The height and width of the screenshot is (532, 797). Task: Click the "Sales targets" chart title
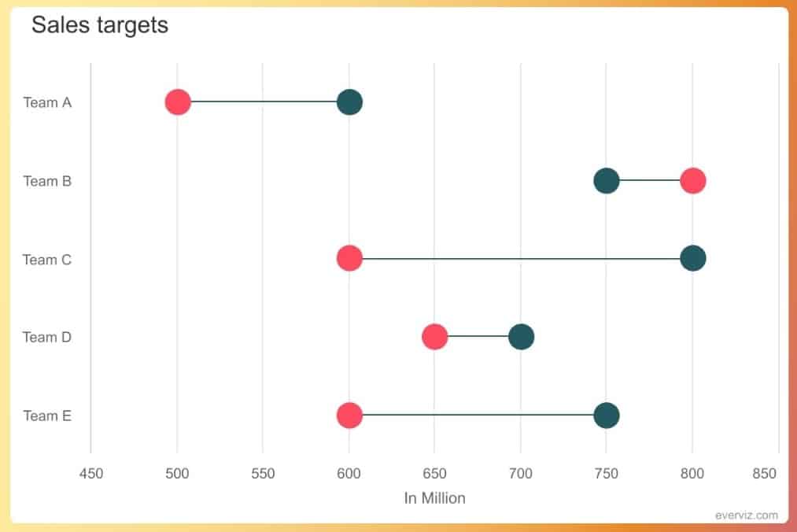click(100, 25)
